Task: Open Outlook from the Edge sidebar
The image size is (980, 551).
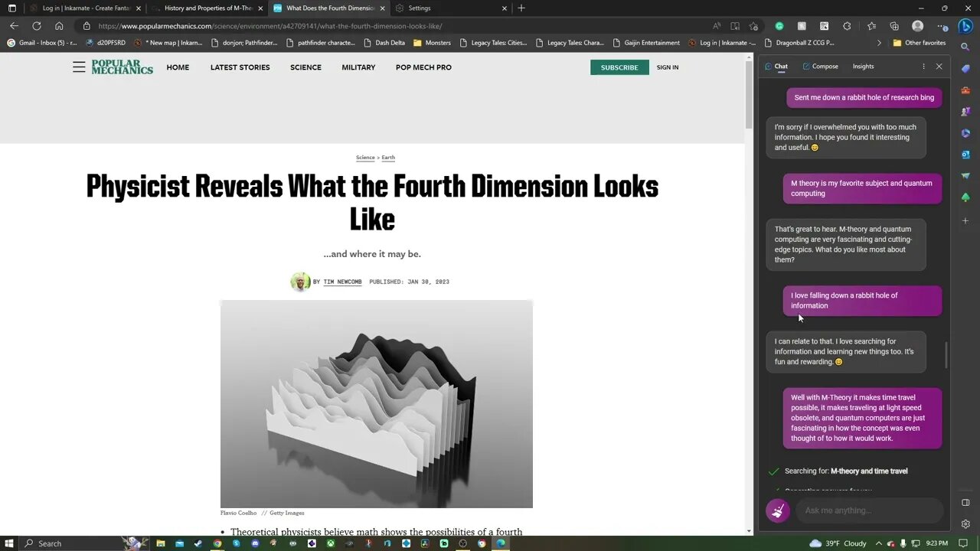Action: pos(965,155)
